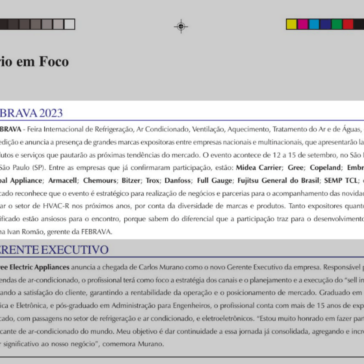Select the lightest gray patch of grayscale bar
The image size is (364, 364).
pos(69,24)
